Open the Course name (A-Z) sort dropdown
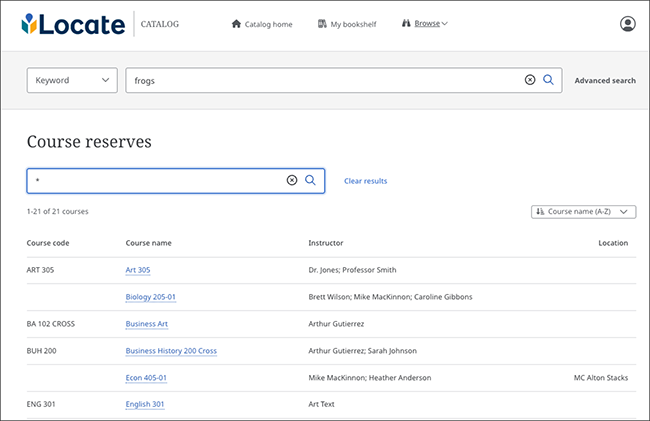The height and width of the screenshot is (421, 650). click(x=583, y=212)
